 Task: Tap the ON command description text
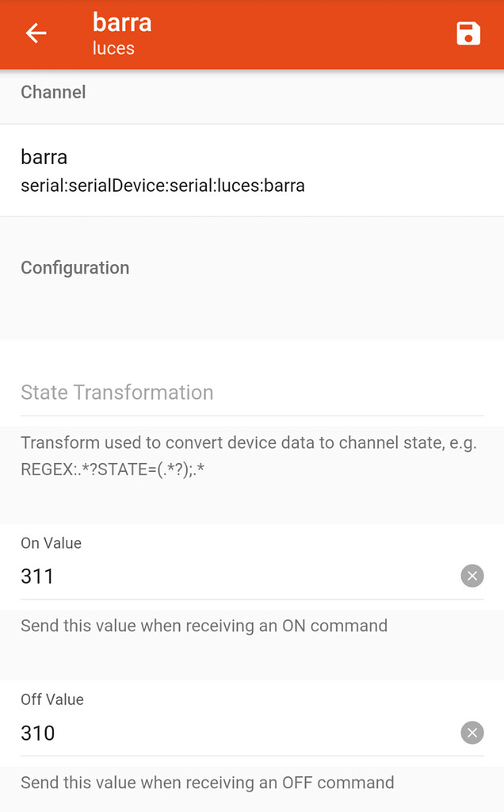(x=204, y=626)
